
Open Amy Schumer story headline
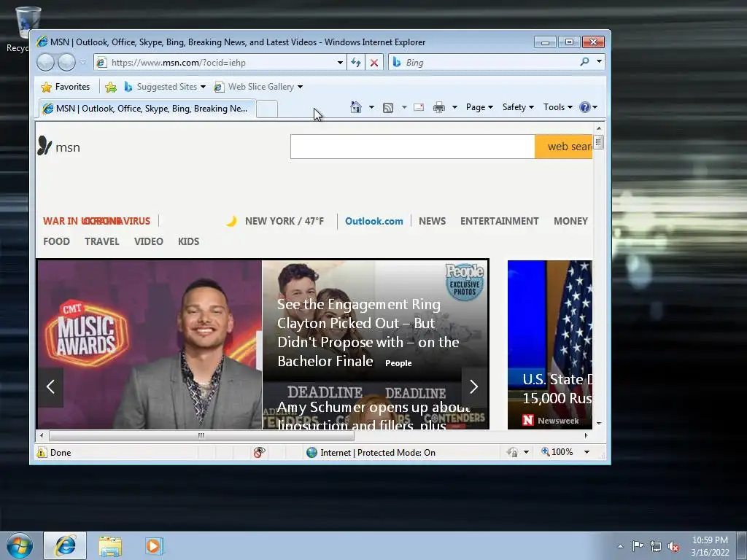coord(373,416)
